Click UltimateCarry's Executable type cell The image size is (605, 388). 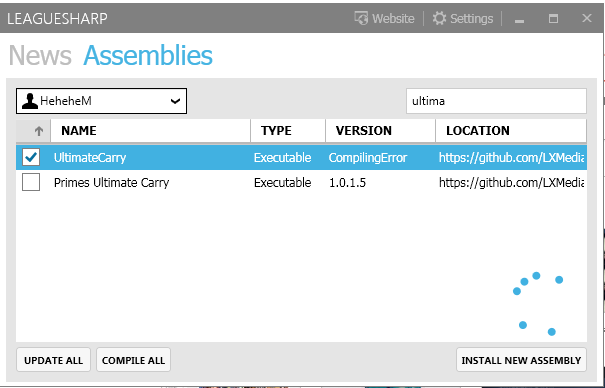tap(282, 158)
